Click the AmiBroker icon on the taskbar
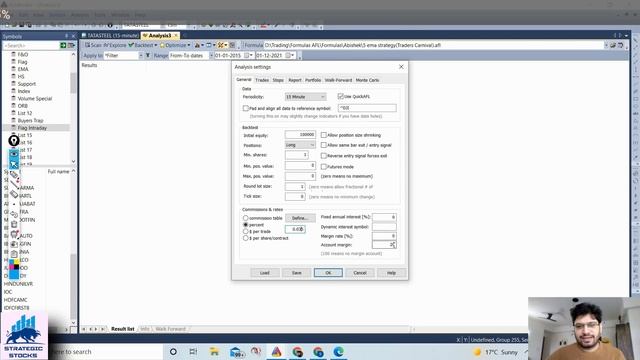Viewport: 640px width, 360px height. pyautogui.click(x=276, y=351)
